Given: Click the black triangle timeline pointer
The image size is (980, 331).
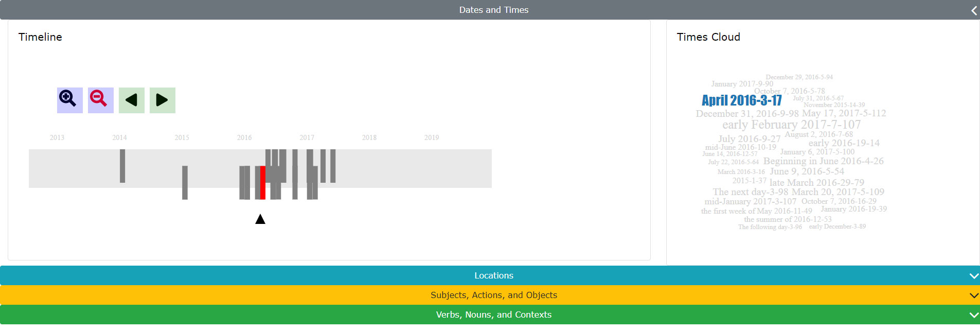Looking at the screenshot, I should pyautogui.click(x=260, y=219).
